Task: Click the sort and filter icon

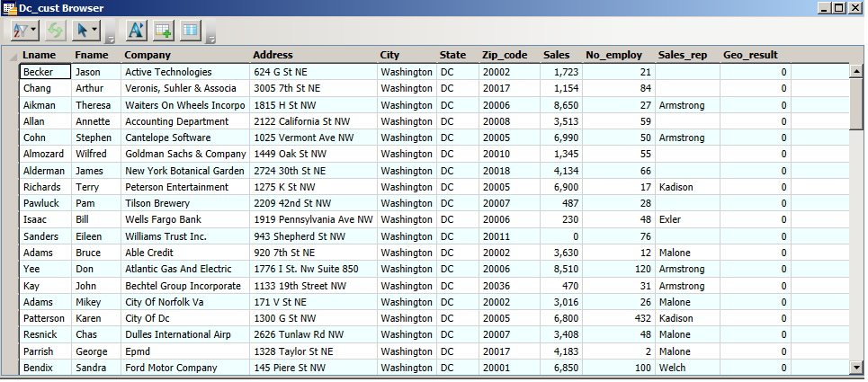Action: pyautogui.click(x=22, y=31)
